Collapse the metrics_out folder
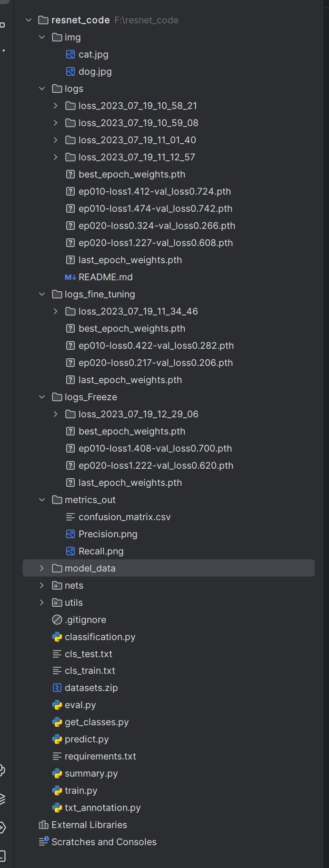 point(42,500)
